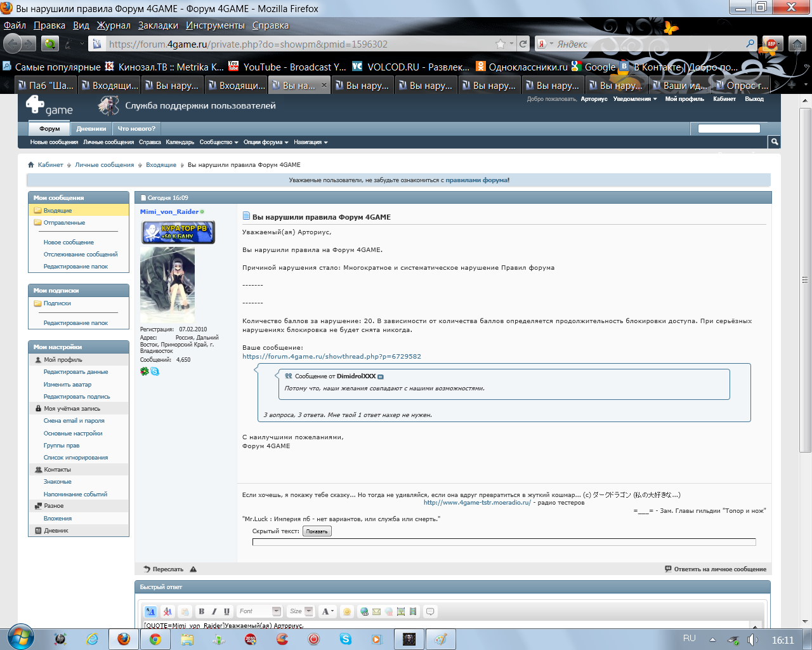Click Мой профиль in the header
This screenshot has height=650, width=812.
[684, 99]
